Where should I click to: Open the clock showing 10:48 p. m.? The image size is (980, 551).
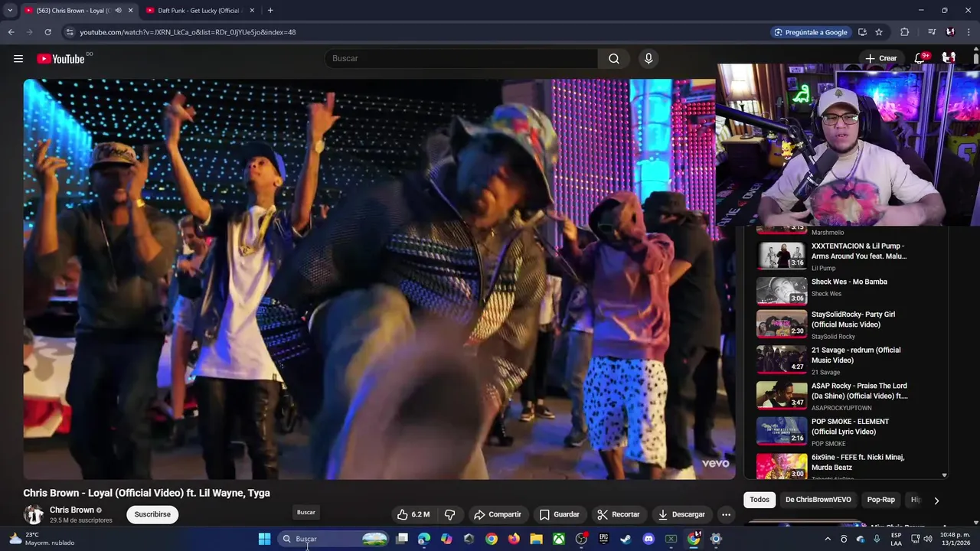(x=954, y=539)
